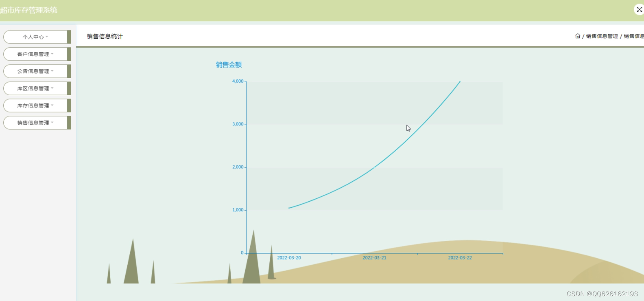The width and height of the screenshot is (644, 301).
Task: Open the 个人中心 menu
Action: point(37,37)
